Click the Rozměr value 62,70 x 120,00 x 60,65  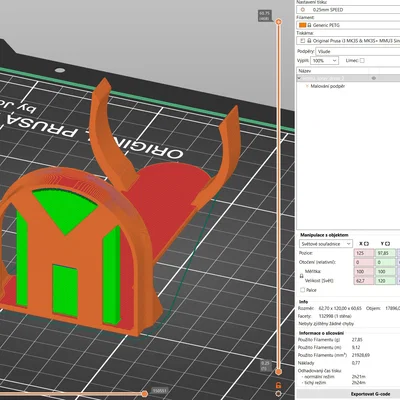pyautogui.click(x=340, y=308)
